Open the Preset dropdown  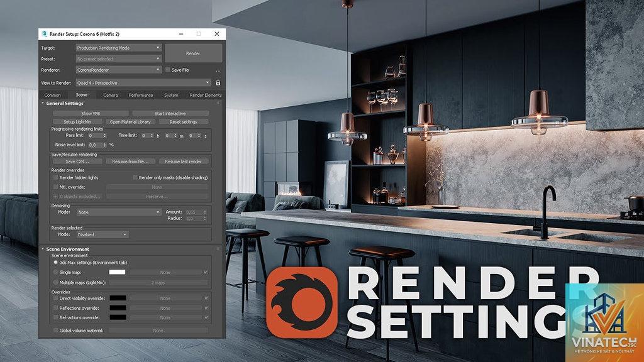click(118, 59)
